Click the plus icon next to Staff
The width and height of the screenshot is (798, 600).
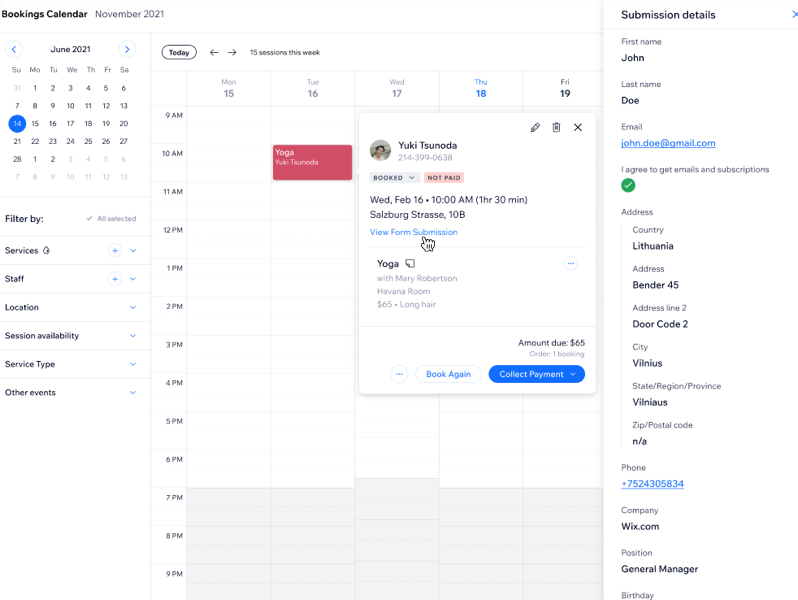[115, 279]
